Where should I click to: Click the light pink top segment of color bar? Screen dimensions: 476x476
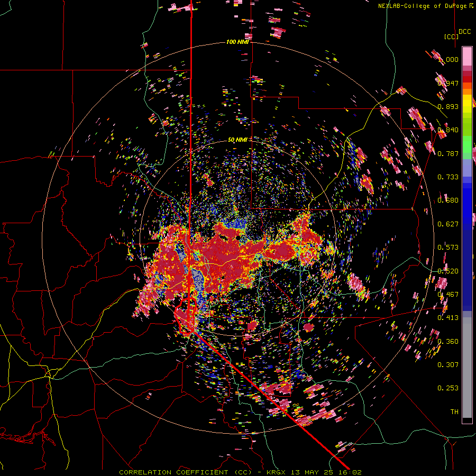(x=467, y=56)
